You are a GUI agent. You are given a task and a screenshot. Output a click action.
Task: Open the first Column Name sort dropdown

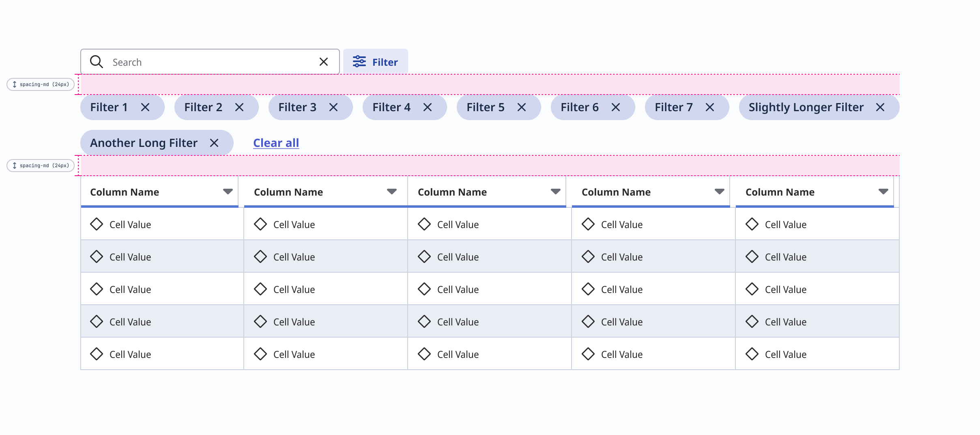tap(228, 192)
